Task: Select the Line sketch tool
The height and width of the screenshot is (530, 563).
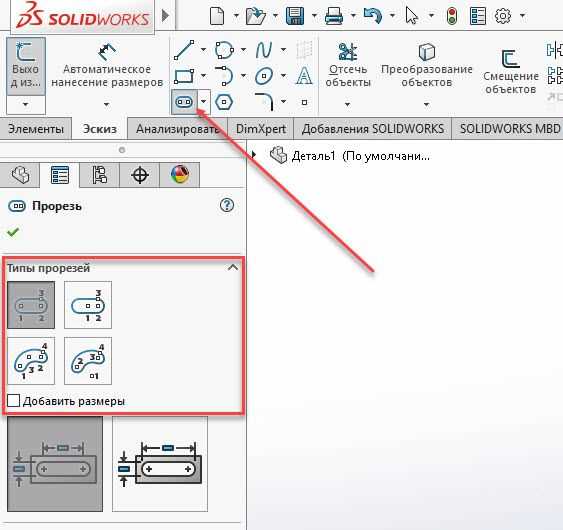Action: [x=184, y=50]
